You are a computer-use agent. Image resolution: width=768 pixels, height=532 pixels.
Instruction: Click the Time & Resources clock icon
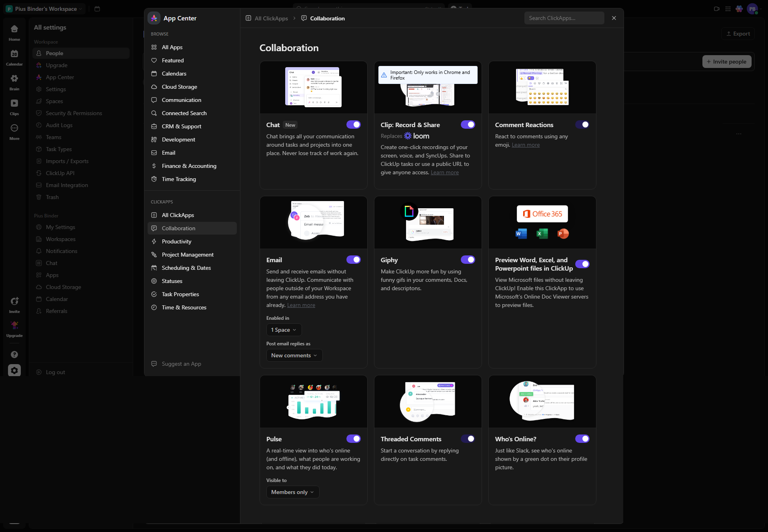point(154,307)
